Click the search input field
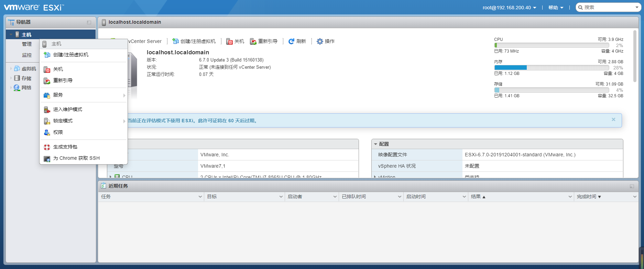Viewport: 644px width, 269px height. tap(609, 7)
